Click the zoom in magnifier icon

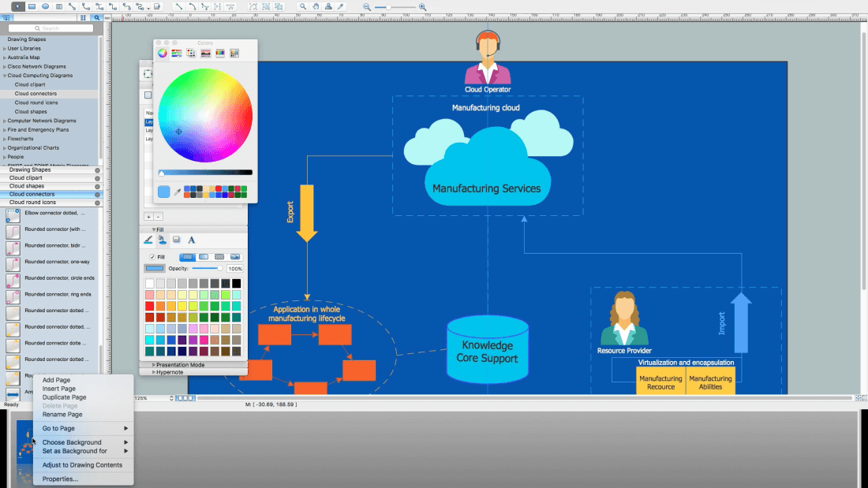click(x=422, y=7)
